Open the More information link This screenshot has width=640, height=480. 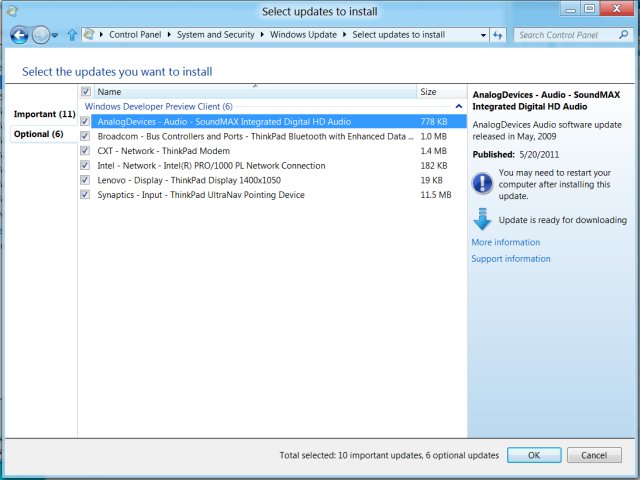click(506, 242)
